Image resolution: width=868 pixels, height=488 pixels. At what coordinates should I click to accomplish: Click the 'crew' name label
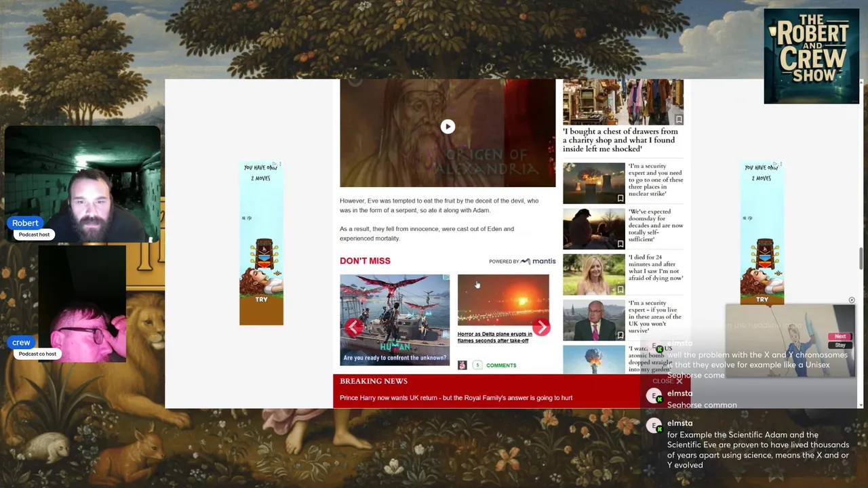[x=21, y=342]
